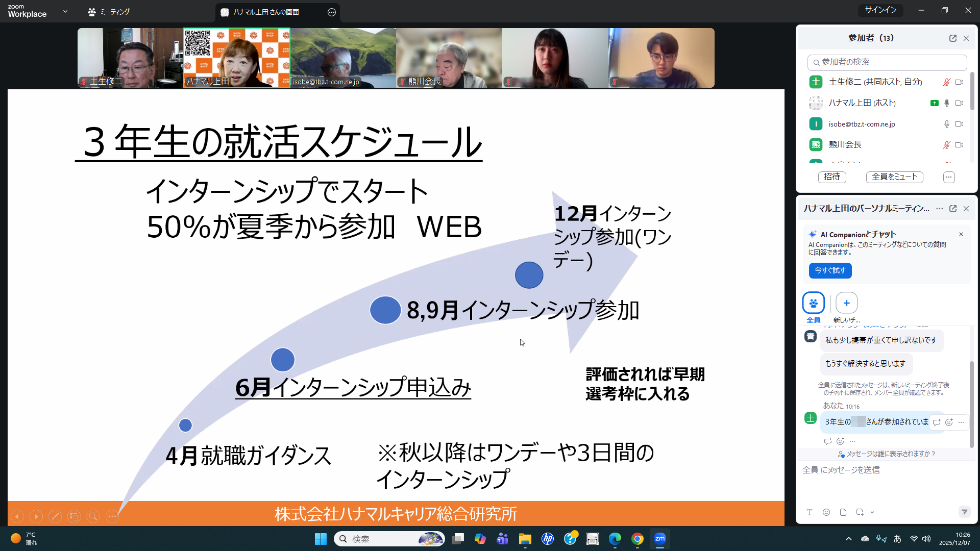Expand screenshot options chevron in chat toolbar
Viewport: 980px width, 551px height.
point(872,512)
